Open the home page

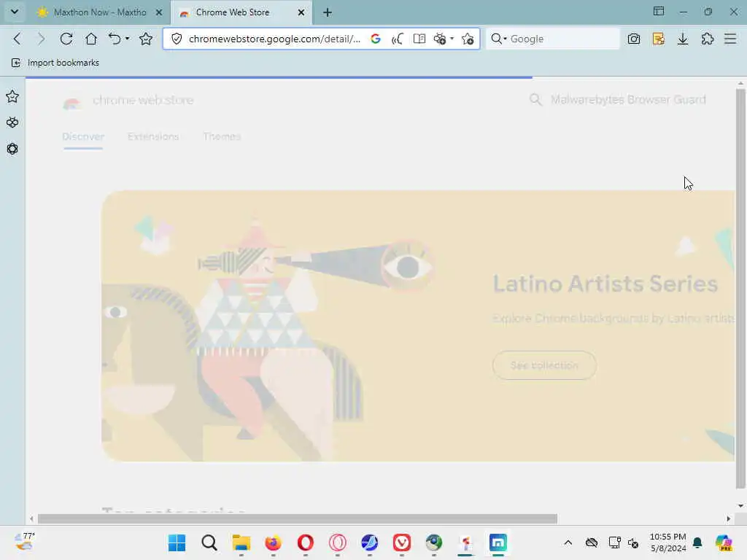(91, 39)
